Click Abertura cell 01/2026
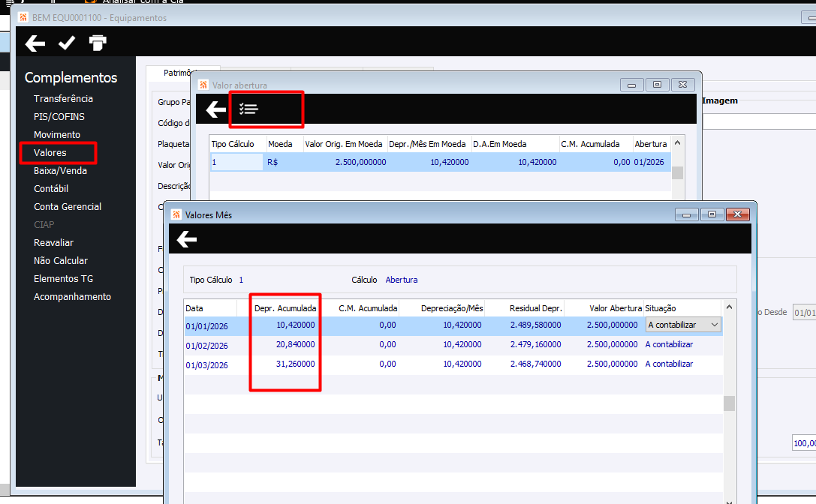This screenshot has height=504, width=816. 649,162
